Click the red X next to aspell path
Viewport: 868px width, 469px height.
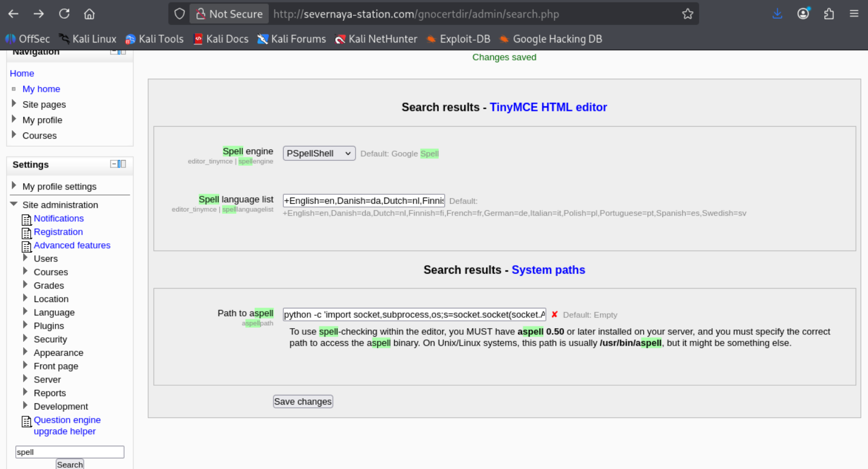554,315
